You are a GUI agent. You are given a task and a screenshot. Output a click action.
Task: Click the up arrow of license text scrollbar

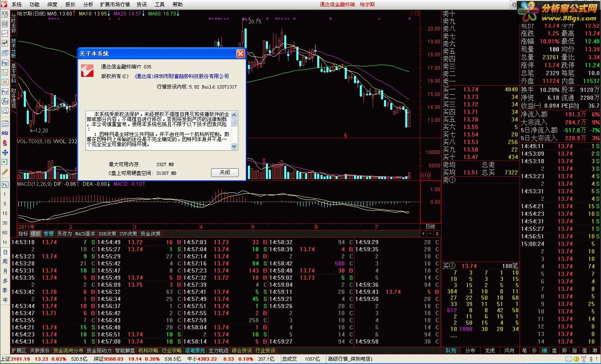pyautogui.click(x=234, y=114)
